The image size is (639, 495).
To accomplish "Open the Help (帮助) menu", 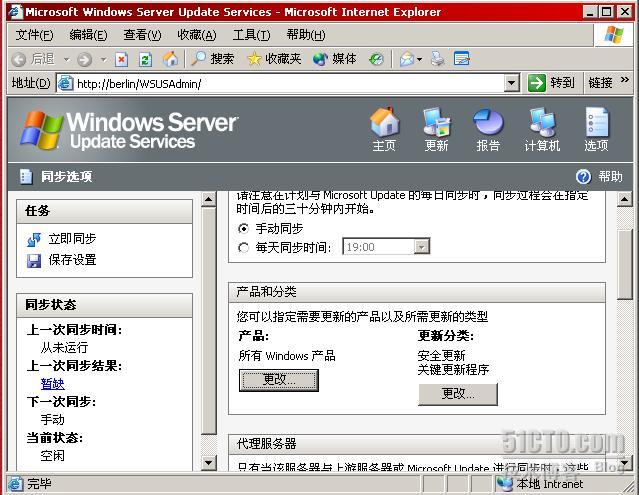I will (306, 35).
